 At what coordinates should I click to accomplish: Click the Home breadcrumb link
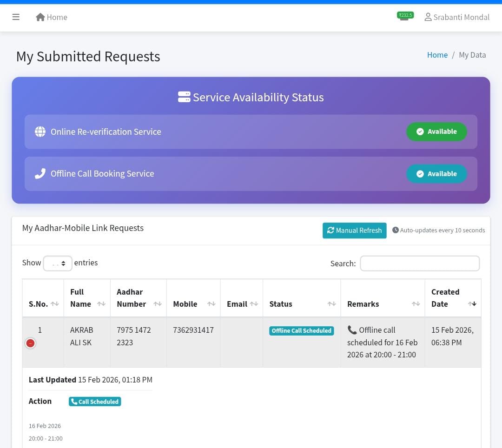coord(437,55)
